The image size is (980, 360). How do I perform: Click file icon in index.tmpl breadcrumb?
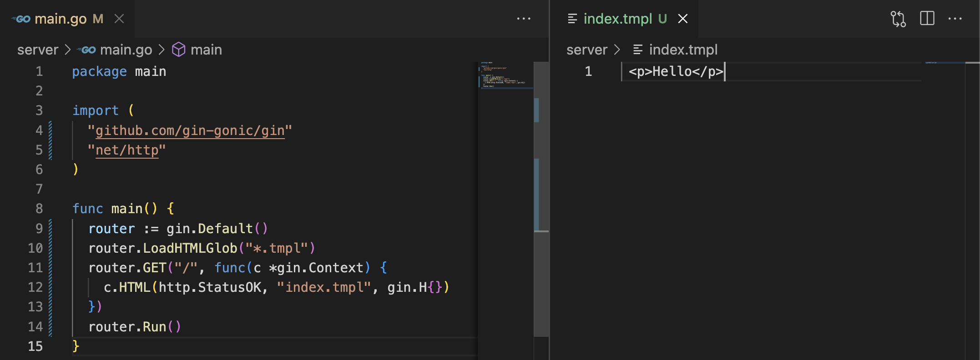(x=638, y=50)
